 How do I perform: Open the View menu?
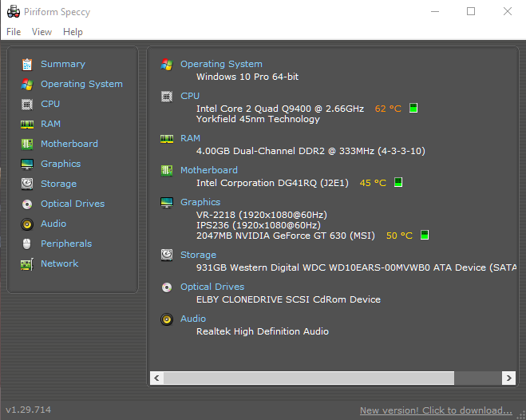[42, 32]
